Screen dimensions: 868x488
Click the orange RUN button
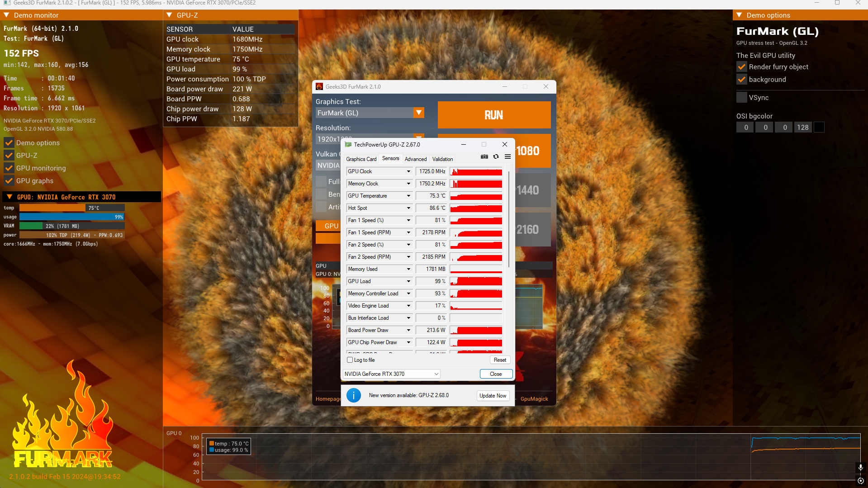(494, 115)
